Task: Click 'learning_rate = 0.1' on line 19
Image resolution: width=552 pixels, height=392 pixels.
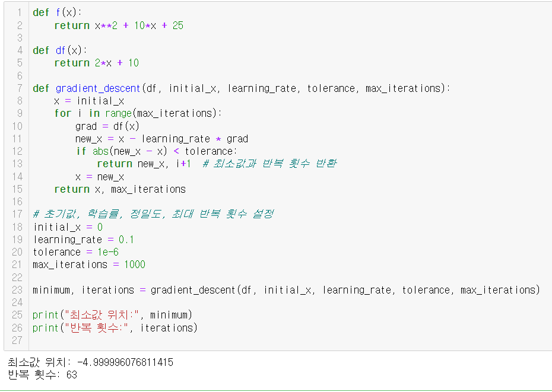Action: pyautogui.click(x=84, y=240)
